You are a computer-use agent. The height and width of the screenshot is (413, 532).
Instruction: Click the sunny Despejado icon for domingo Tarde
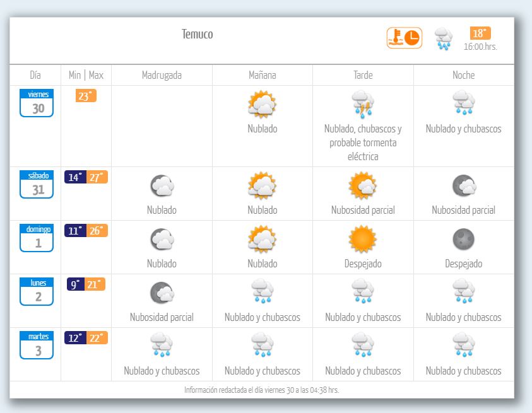pyautogui.click(x=363, y=239)
